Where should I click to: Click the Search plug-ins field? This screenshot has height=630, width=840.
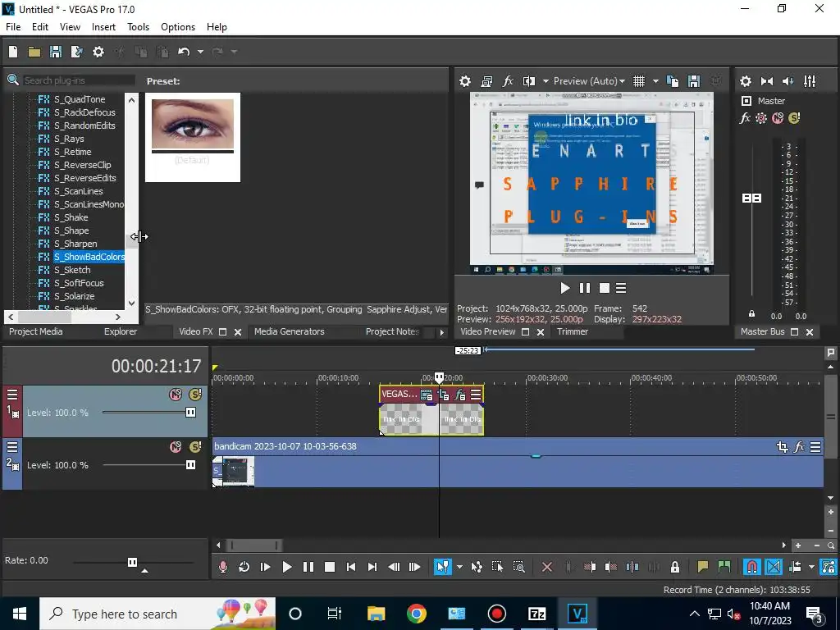click(x=79, y=80)
